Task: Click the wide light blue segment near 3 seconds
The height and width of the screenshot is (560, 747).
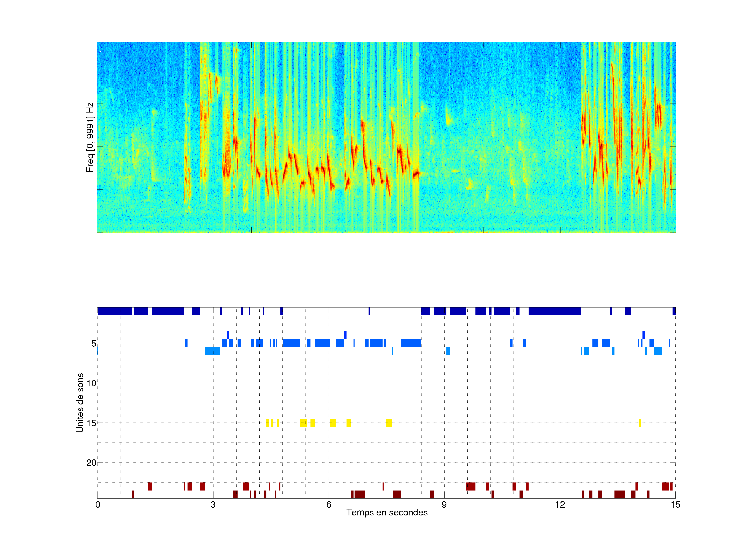Action: 212,351
